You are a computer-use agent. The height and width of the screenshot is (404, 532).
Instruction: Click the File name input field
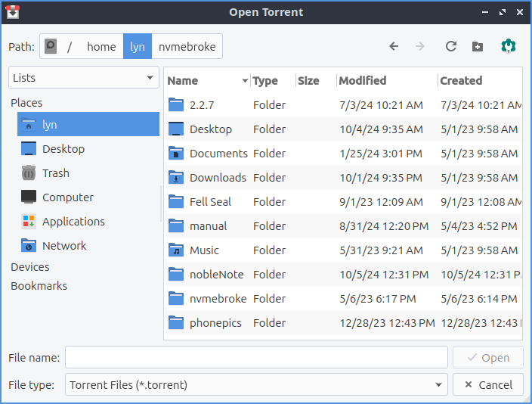pos(256,357)
